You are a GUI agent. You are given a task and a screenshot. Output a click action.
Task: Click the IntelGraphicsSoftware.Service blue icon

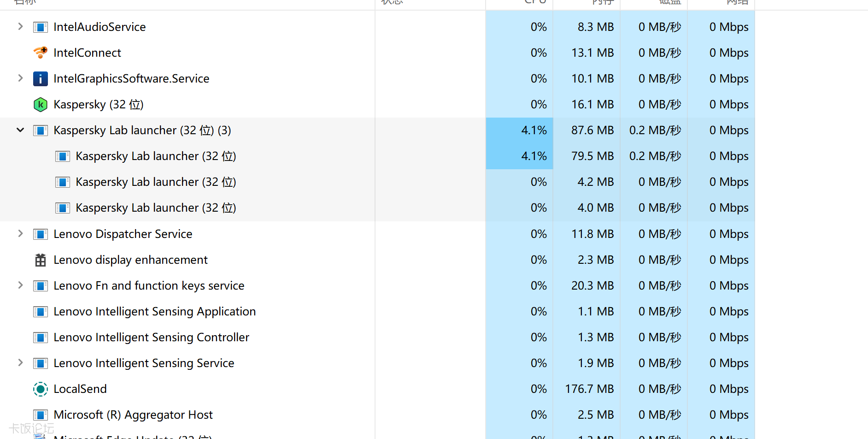tap(41, 79)
